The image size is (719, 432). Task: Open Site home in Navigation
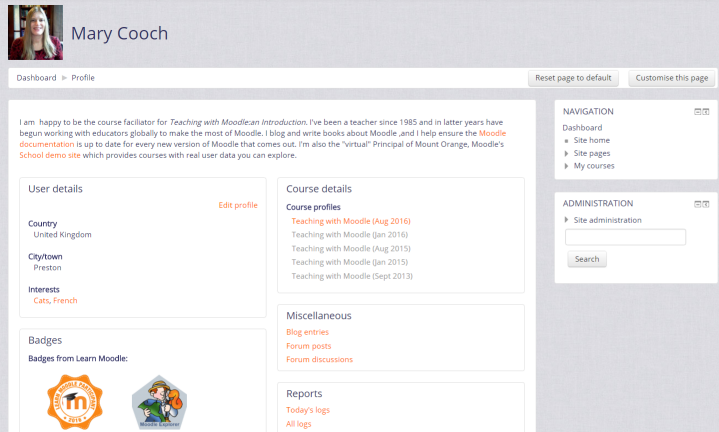[592, 140]
